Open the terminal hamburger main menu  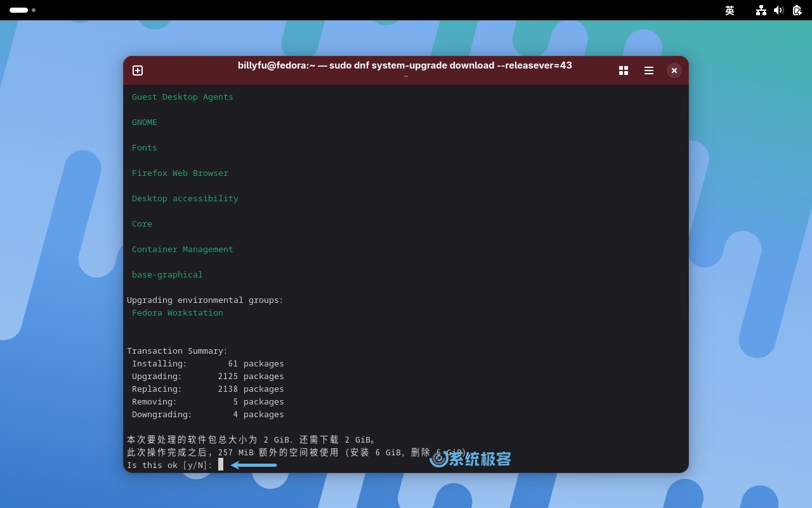pyautogui.click(x=649, y=70)
